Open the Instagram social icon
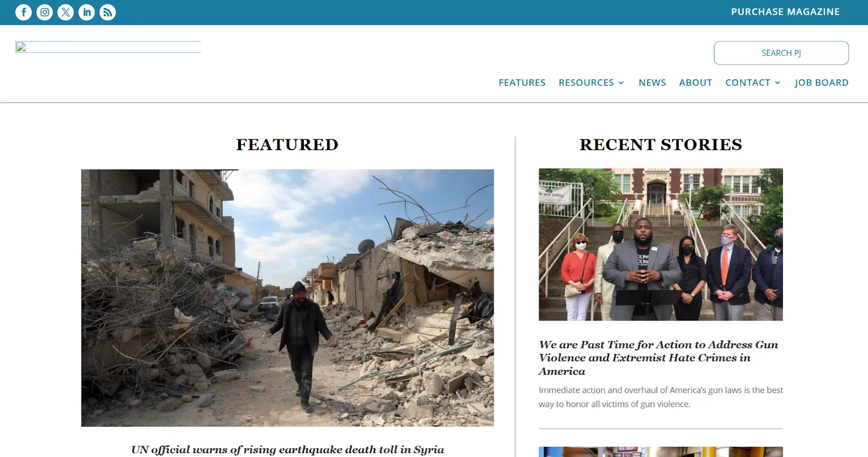Screen dimensions: 868x457 pos(44,12)
